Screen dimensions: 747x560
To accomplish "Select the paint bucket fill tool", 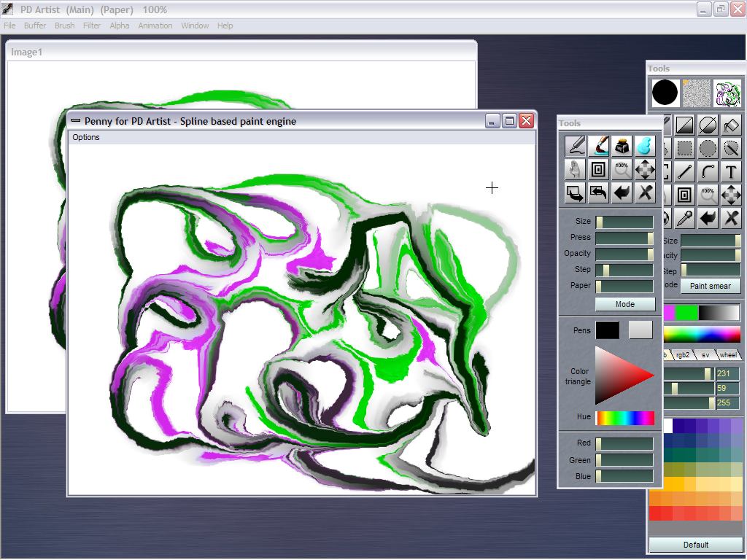I will 730,125.
